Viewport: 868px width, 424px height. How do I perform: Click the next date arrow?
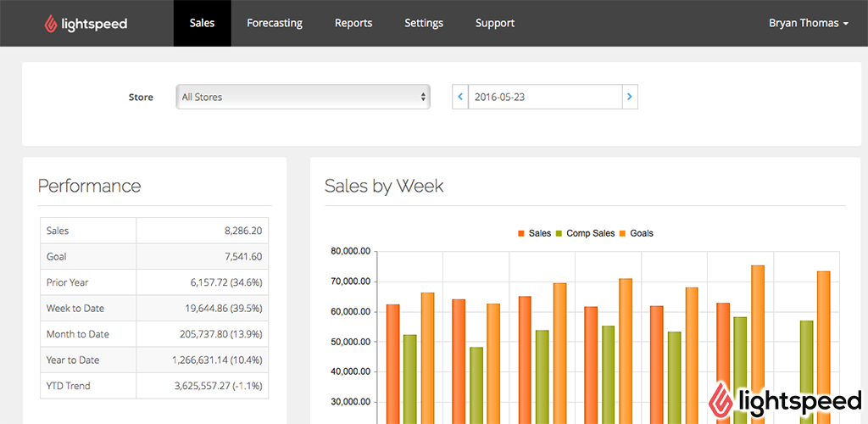tap(629, 97)
